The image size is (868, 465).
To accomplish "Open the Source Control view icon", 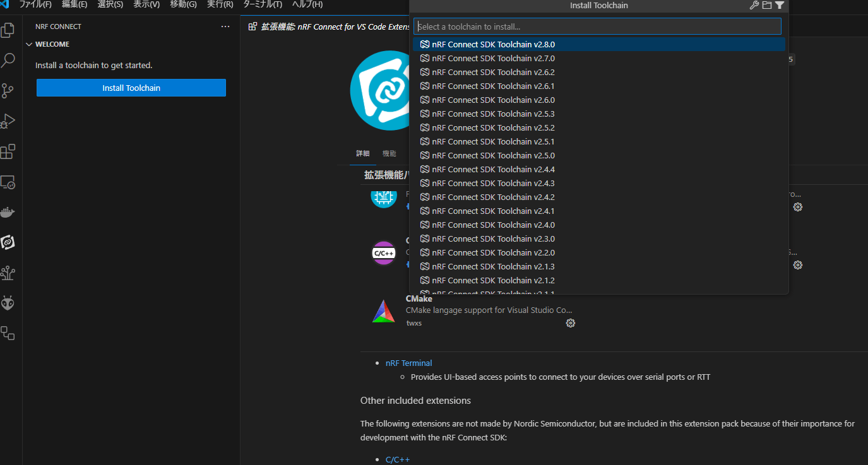I will click(8, 91).
